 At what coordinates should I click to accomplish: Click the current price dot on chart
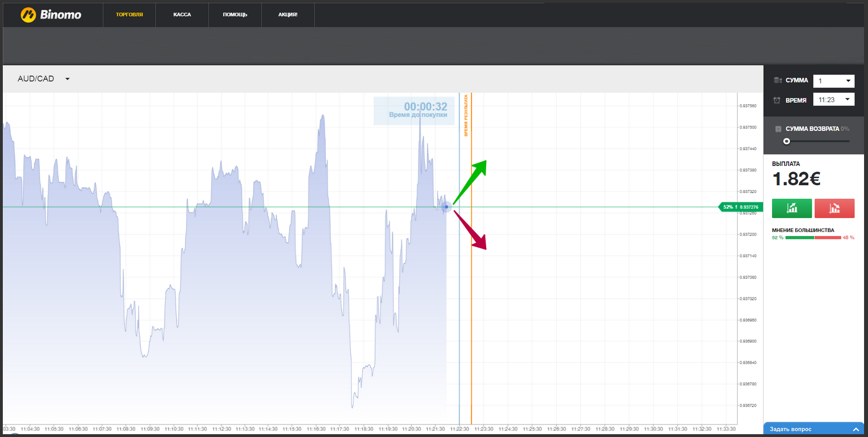click(446, 207)
